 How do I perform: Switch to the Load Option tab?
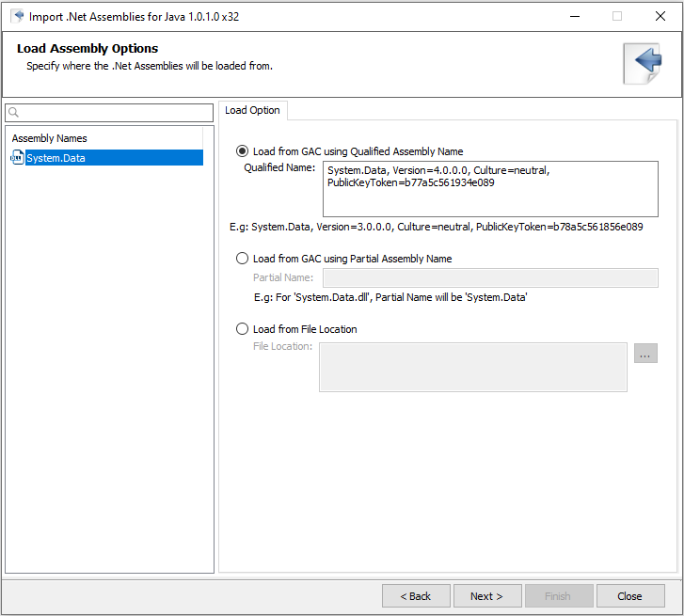[x=252, y=111]
